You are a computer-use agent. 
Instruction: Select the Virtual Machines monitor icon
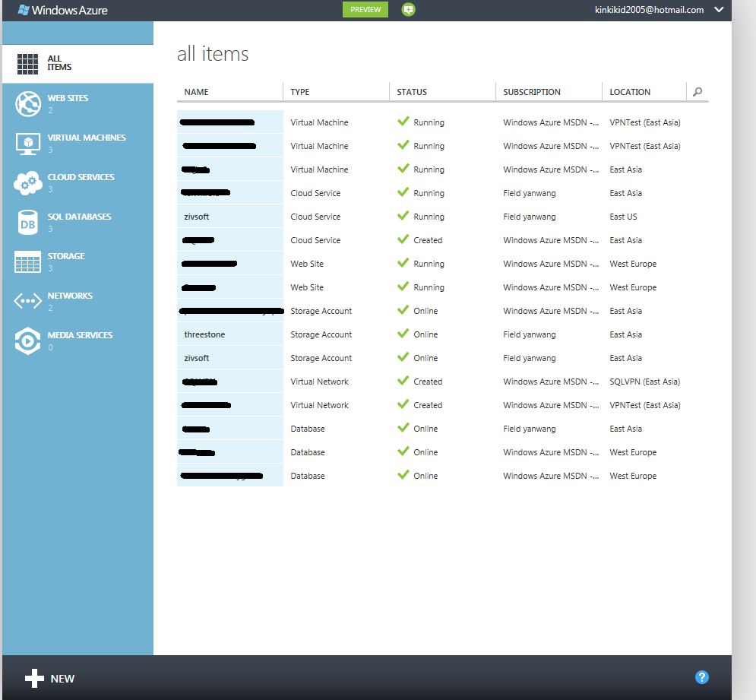tap(28, 144)
